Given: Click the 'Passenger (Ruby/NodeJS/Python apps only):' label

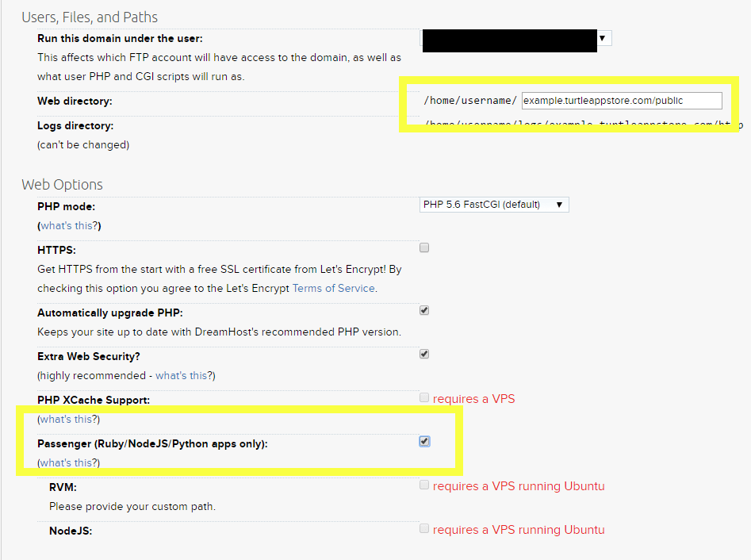Looking at the screenshot, I should click(152, 443).
